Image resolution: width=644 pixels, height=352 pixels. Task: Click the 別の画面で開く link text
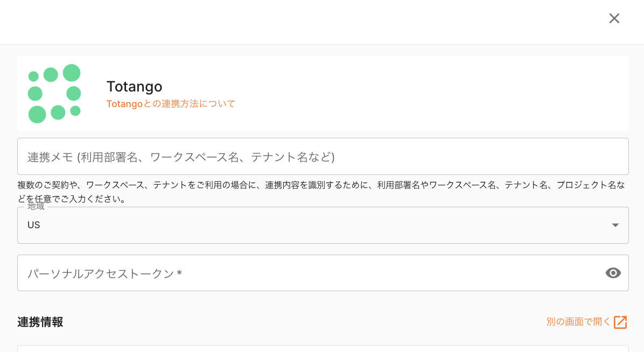point(578,322)
